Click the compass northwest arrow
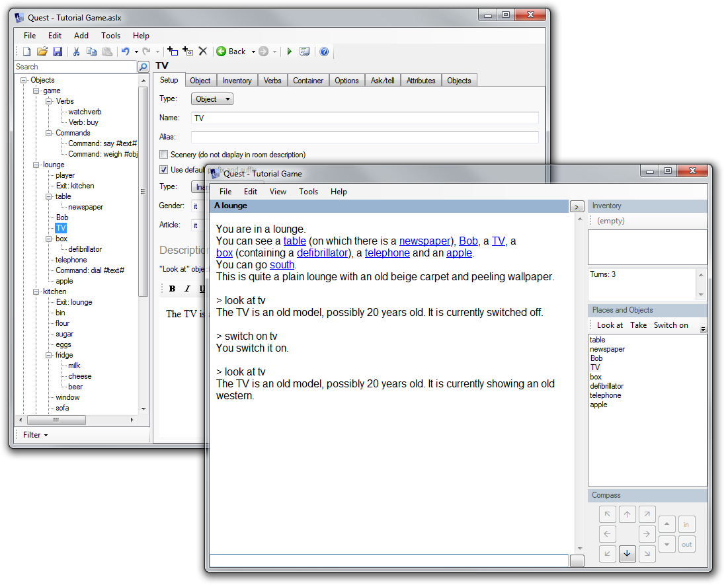 [x=607, y=514]
